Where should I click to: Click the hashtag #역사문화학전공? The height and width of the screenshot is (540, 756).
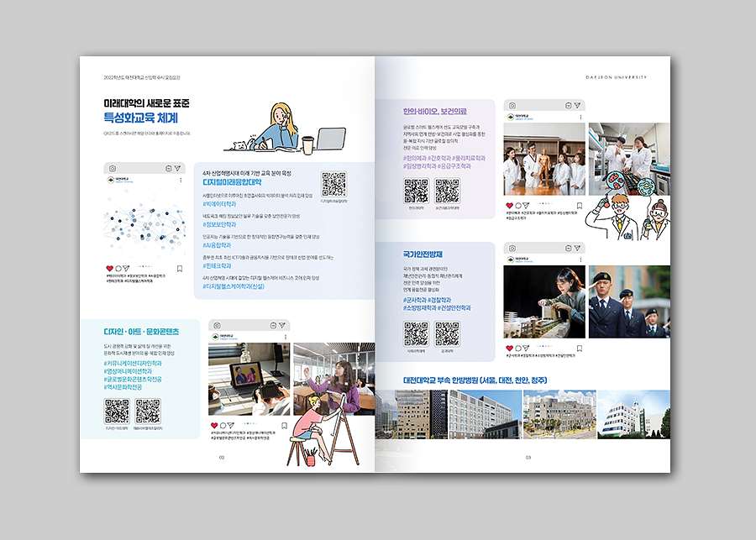123,387
